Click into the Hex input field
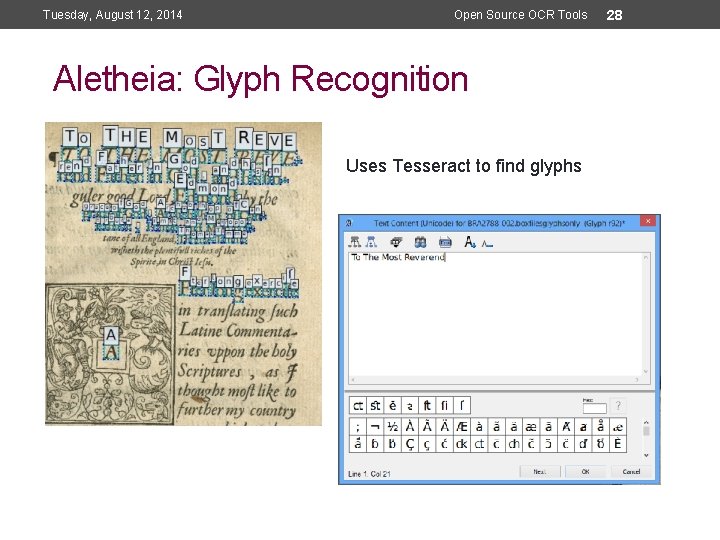Screen dimensions: 720x540 (x=594, y=408)
